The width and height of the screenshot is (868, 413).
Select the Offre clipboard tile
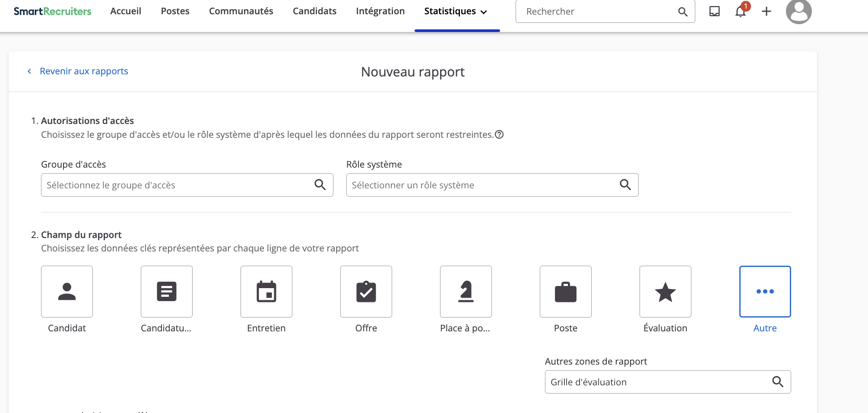pos(366,292)
